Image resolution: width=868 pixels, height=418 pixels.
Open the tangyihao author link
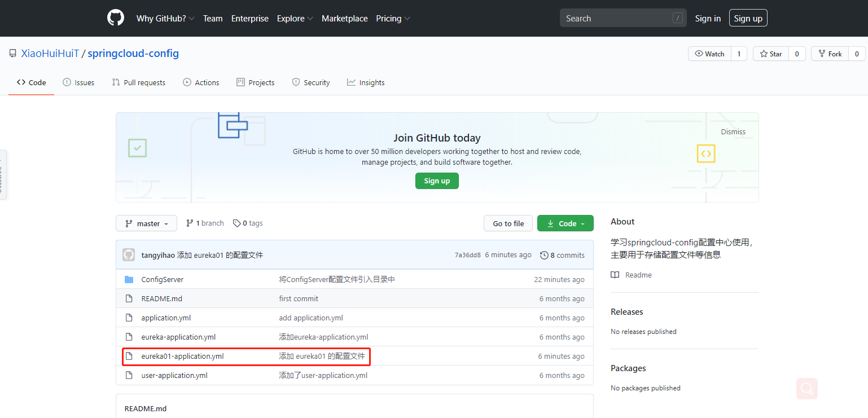[x=158, y=255]
